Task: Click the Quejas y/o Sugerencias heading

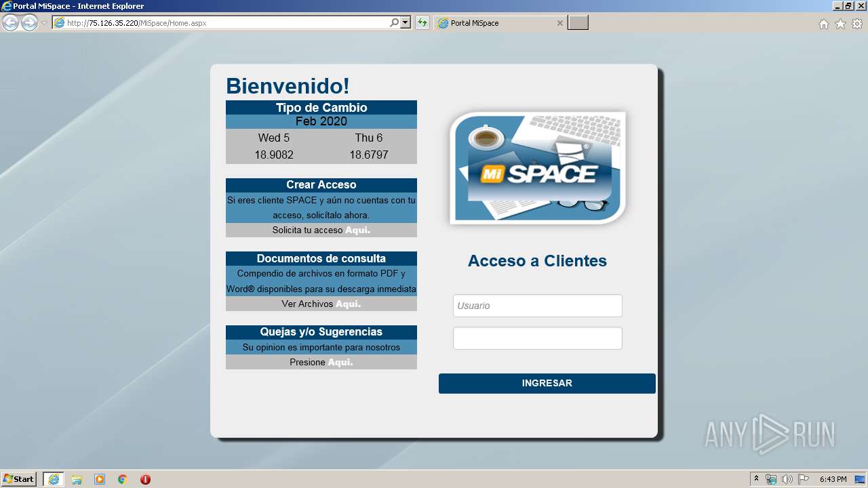Action: click(x=321, y=332)
